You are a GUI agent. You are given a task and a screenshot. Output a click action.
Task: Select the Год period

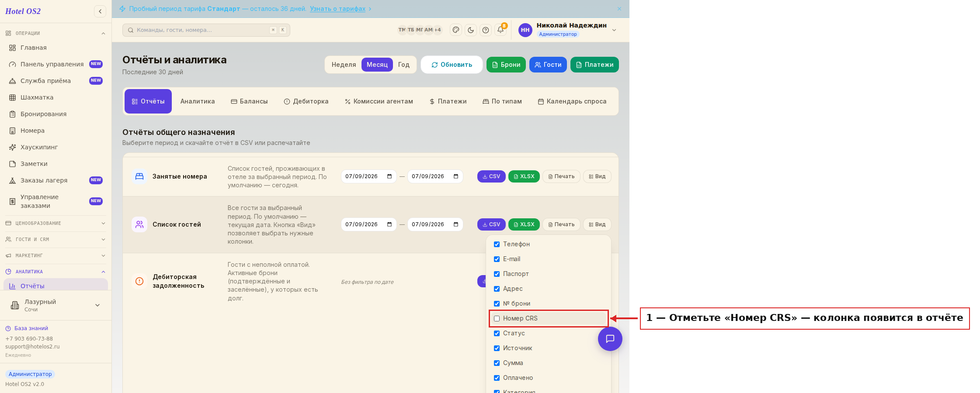coord(403,65)
